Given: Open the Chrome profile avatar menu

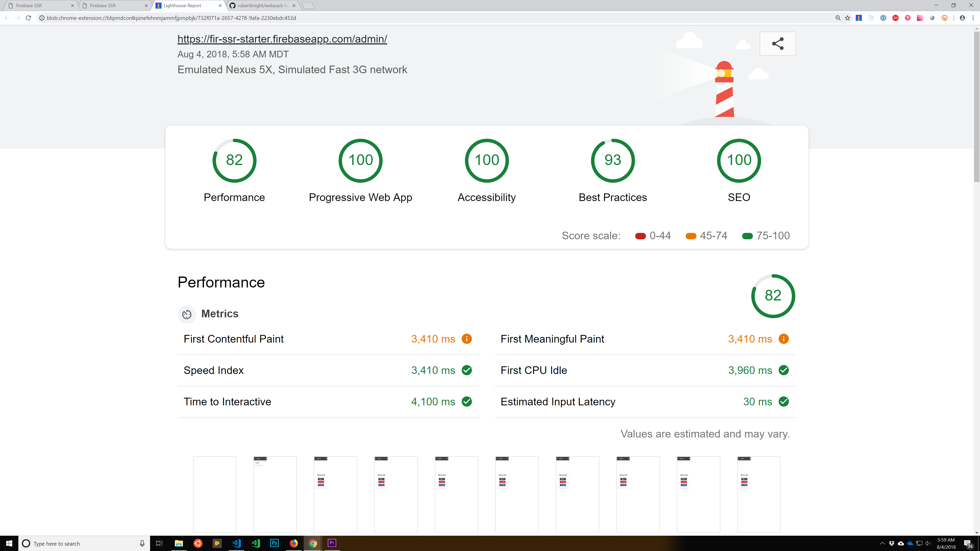Looking at the screenshot, I should click(x=962, y=18).
